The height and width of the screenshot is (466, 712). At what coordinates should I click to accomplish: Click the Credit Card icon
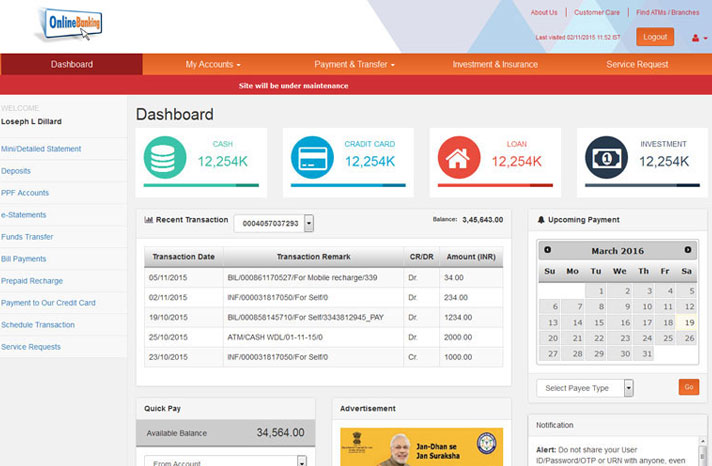point(312,158)
